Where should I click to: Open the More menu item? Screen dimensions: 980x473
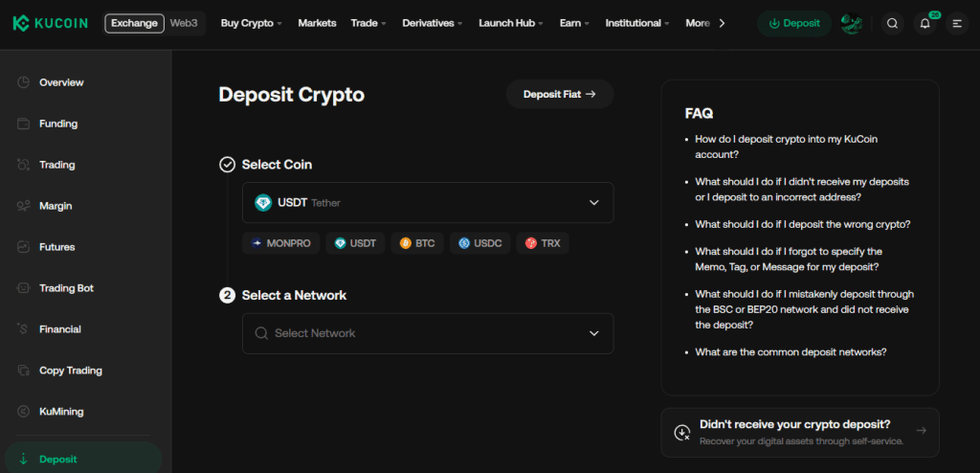pos(698,23)
